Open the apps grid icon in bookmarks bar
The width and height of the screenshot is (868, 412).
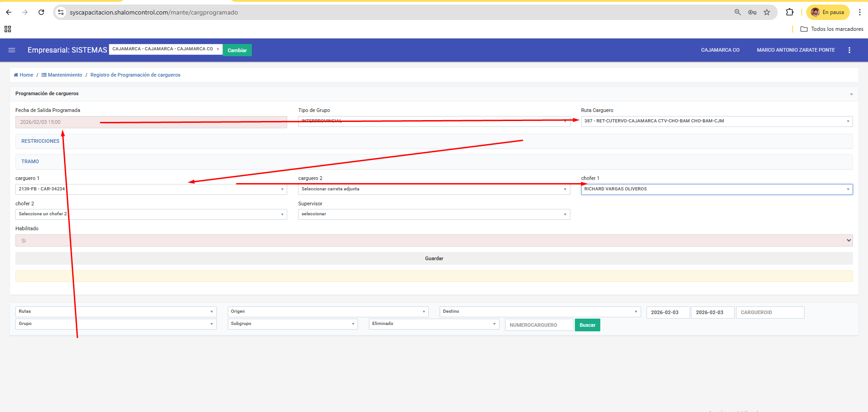[x=8, y=29]
